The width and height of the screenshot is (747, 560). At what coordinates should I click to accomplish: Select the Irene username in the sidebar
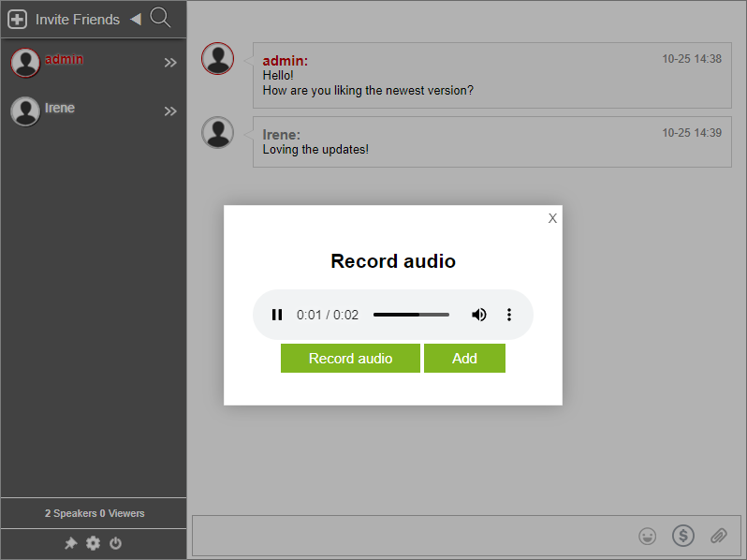pyautogui.click(x=60, y=108)
